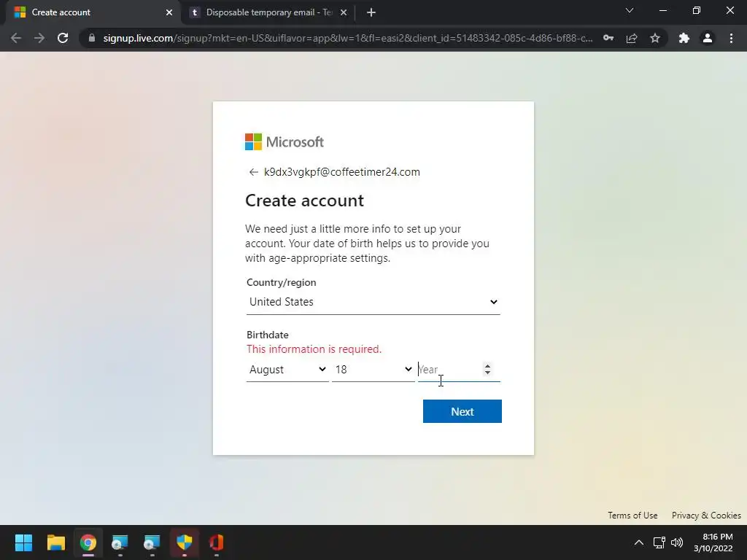Open Chrome profile avatar
Viewport: 747px width, 560px height.
[708, 38]
